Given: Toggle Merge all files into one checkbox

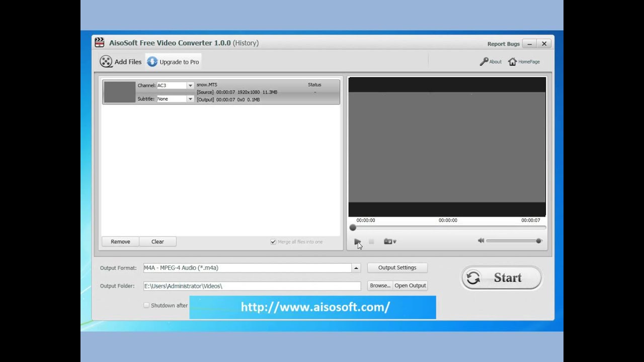Looking at the screenshot, I should [x=273, y=242].
